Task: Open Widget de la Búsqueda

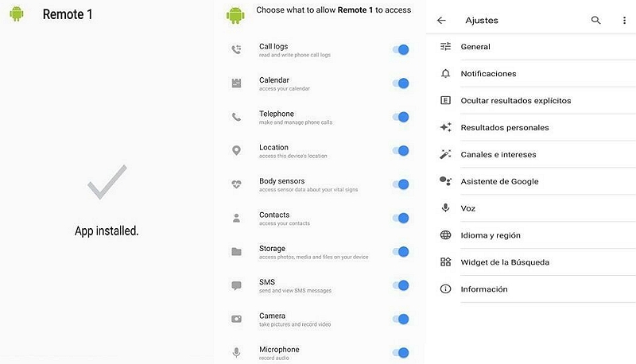Action: pyautogui.click(x=505, y=262)
